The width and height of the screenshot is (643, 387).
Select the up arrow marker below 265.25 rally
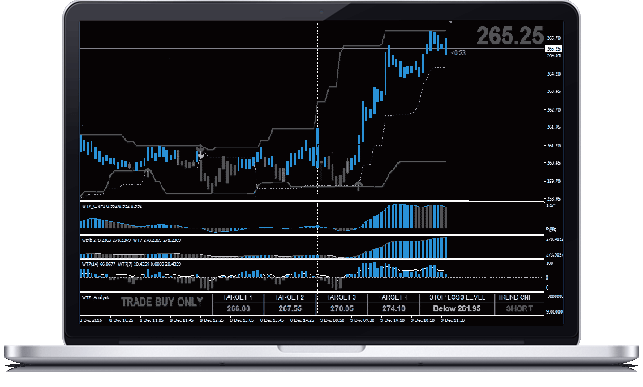(359, 185)
